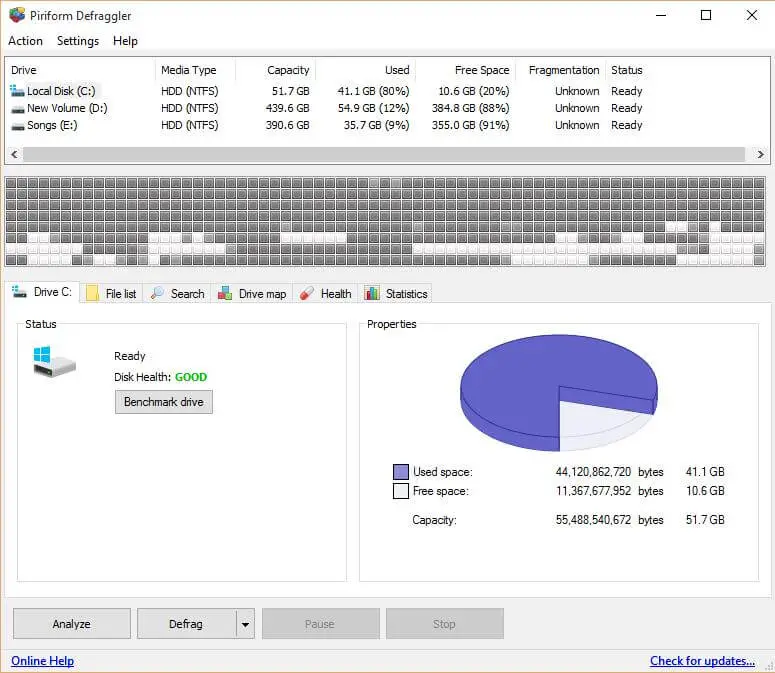The height and width of the screenshot is (673, 775).
Task: Click the Defrag button
Action: (x=186, y=624)
